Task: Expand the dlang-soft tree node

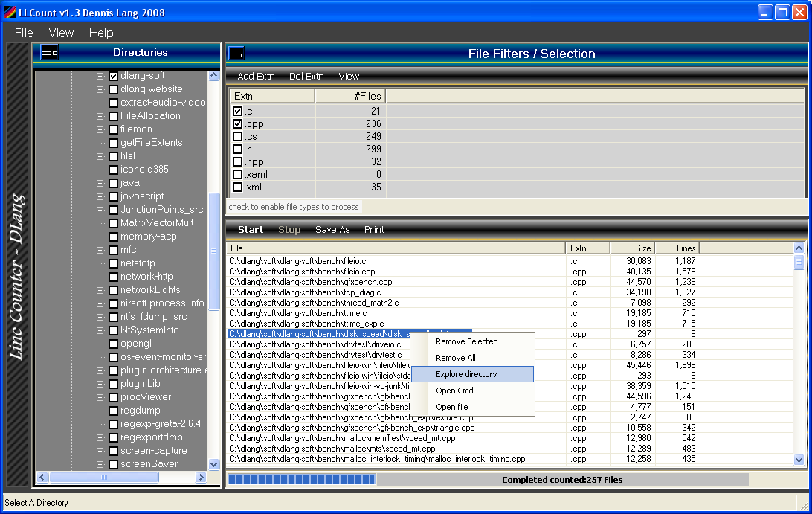Action: click(x=100, y=76)
